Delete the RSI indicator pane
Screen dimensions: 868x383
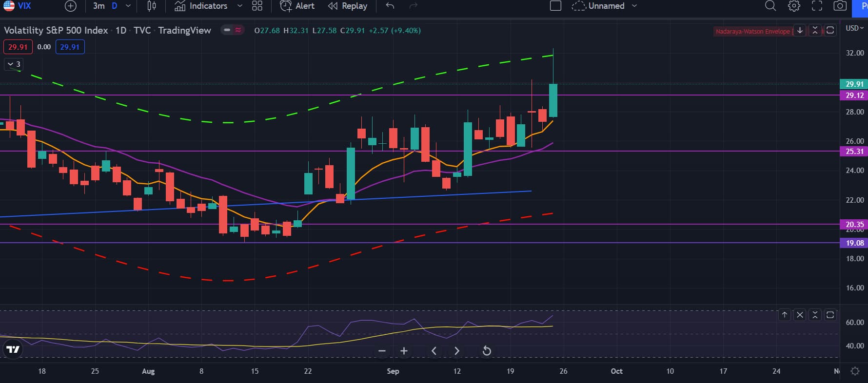tap(800, 315)
